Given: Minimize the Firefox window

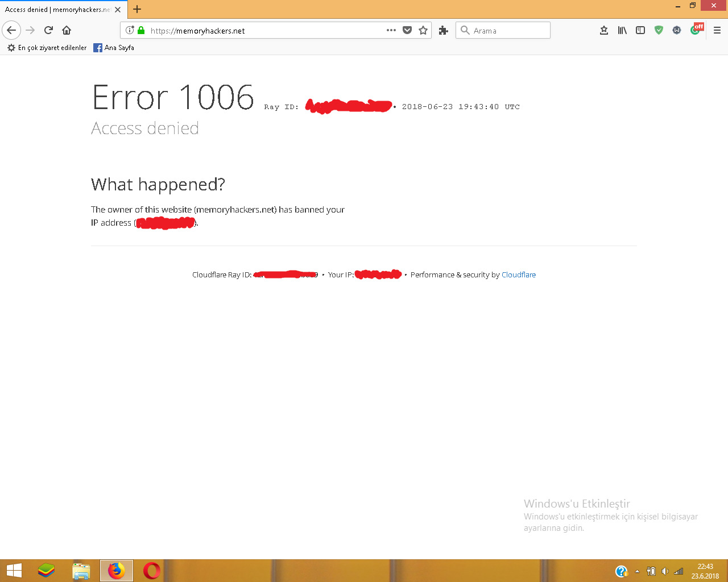Looking at the screenshot, I should click(678, 6).
